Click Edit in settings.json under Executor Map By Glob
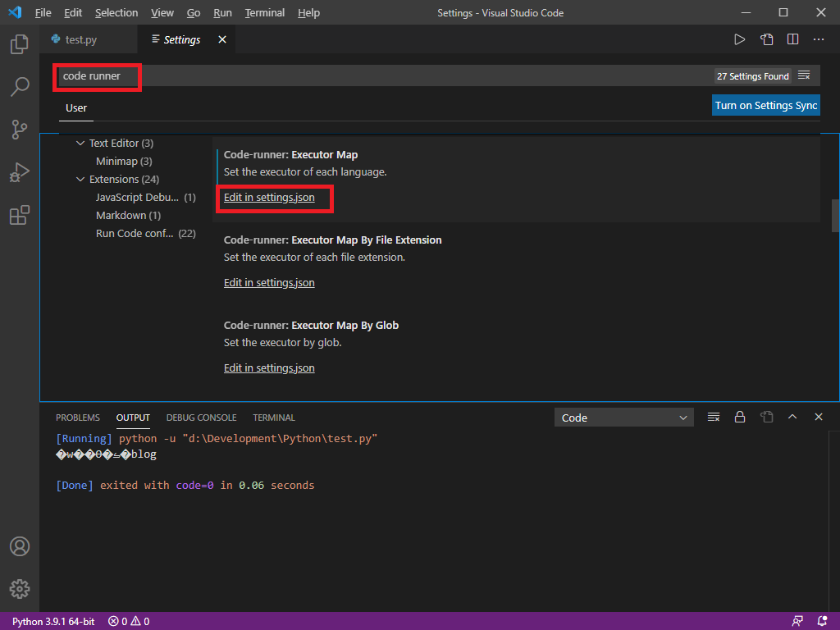 pyautogui.click(x=269, y=368)
